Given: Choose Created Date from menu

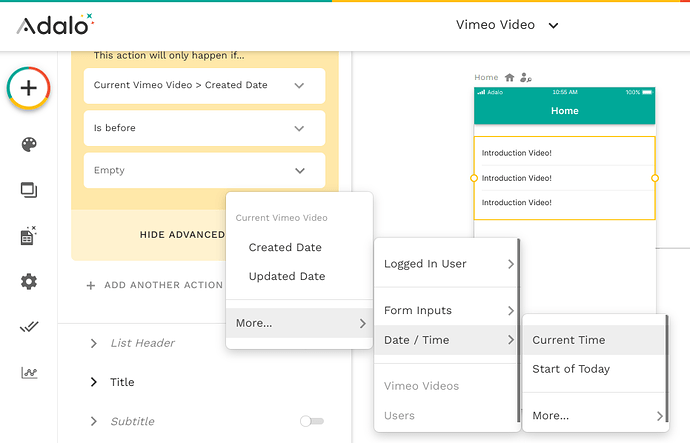Looking at the screenshot, I should click(x=285, y=247).
